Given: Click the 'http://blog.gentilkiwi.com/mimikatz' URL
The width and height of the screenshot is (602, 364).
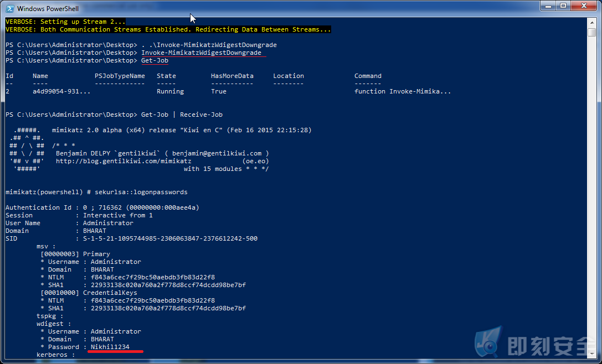Looking at the screenshot, I should (124, 161).
